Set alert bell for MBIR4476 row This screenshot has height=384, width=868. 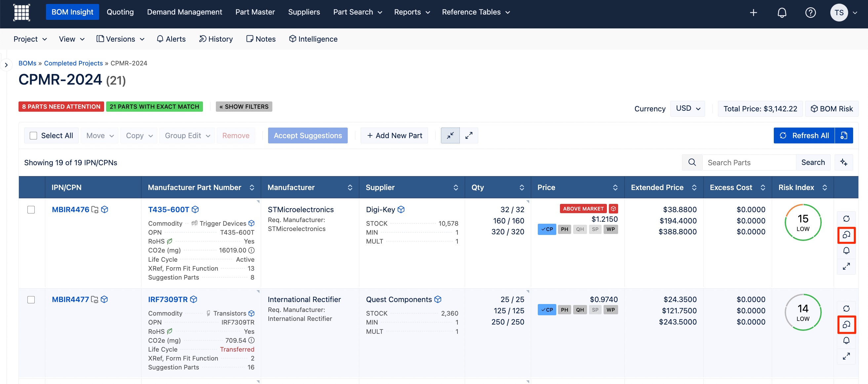click(846, 250)
